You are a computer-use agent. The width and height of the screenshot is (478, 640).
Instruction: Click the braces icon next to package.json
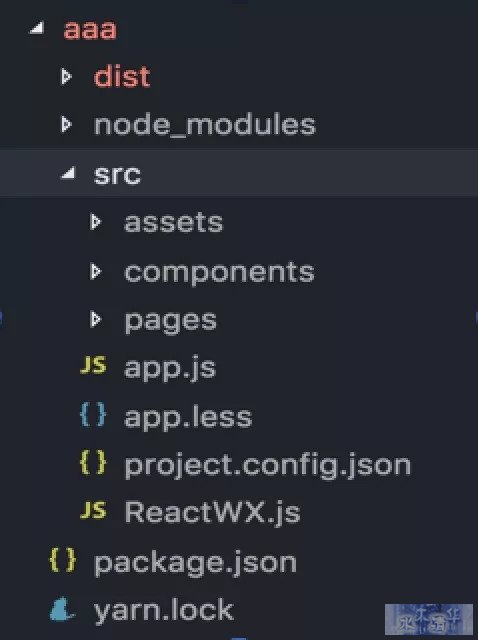62,560
